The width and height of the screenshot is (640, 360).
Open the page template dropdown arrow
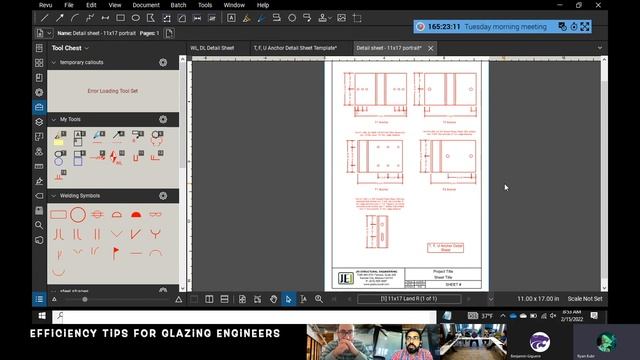pyautogui.click(x=49, y=33)
